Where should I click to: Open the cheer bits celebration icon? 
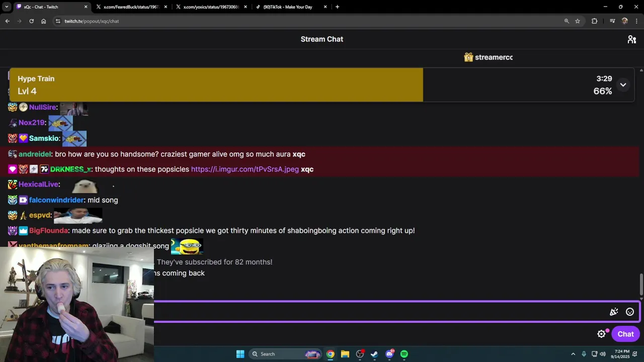tap(614, 312)
